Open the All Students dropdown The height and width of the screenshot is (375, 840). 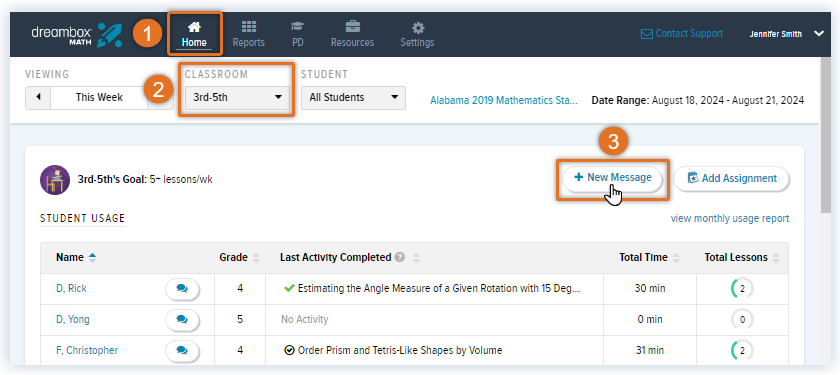pos(353,98)
